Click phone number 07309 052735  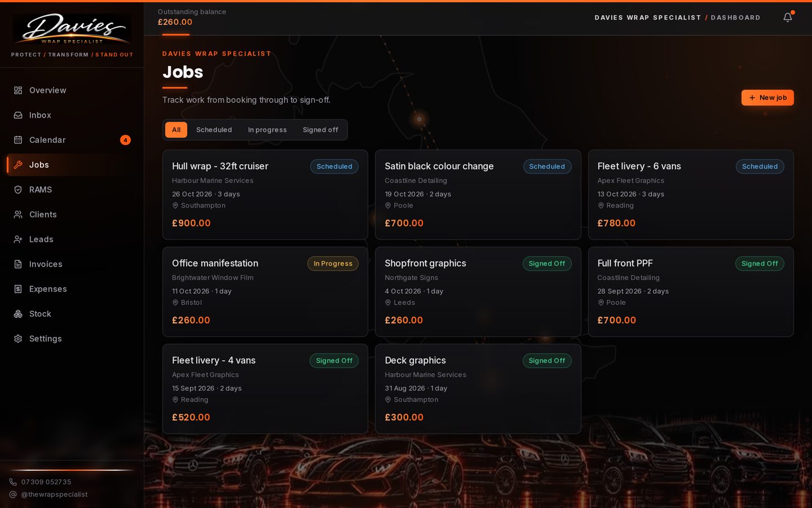click(x=46, y=482)
